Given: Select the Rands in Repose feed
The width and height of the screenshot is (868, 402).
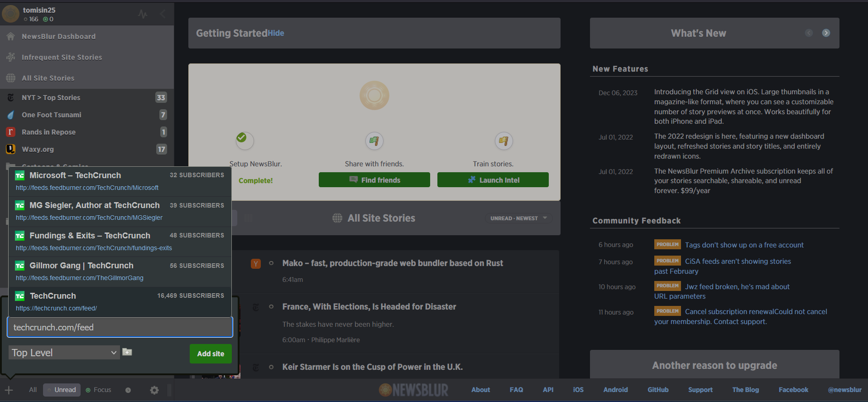Looking at the screenshot, I should point(87,132).
